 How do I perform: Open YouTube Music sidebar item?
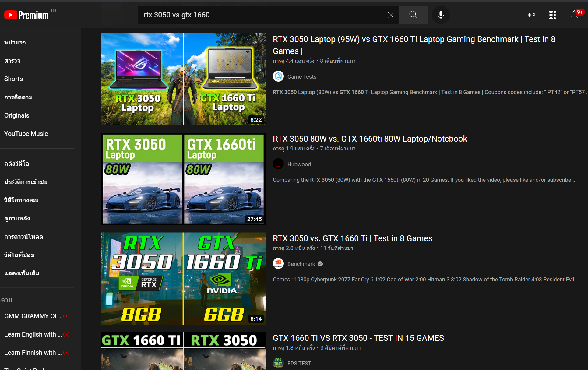[x=26, y=134]
